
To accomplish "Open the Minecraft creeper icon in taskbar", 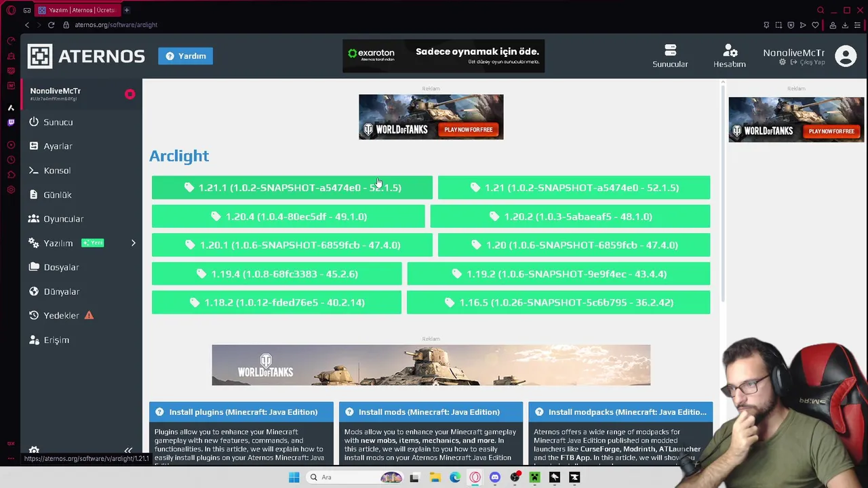I will tap(534, 477).
